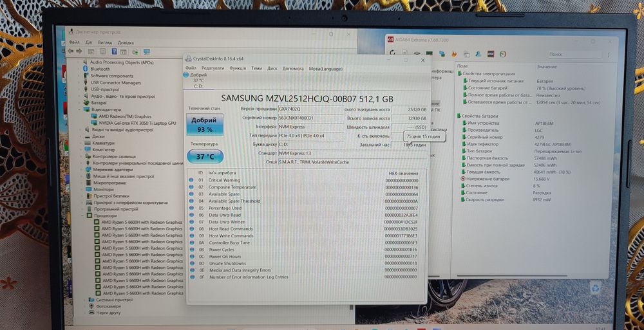Click the Добрий 37 °C C: D: disk tab

198,80
